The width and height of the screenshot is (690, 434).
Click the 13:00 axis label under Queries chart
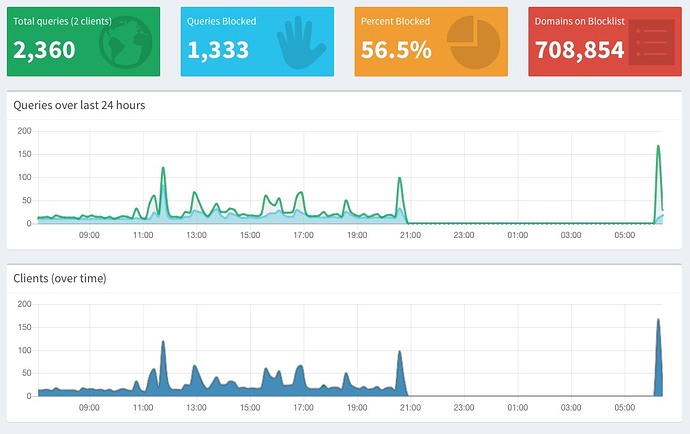tap(196, 235)
